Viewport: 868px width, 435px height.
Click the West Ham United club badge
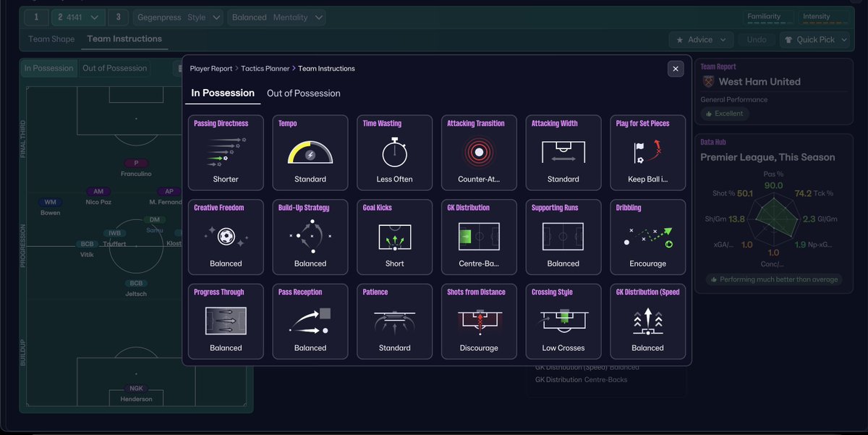707,82
